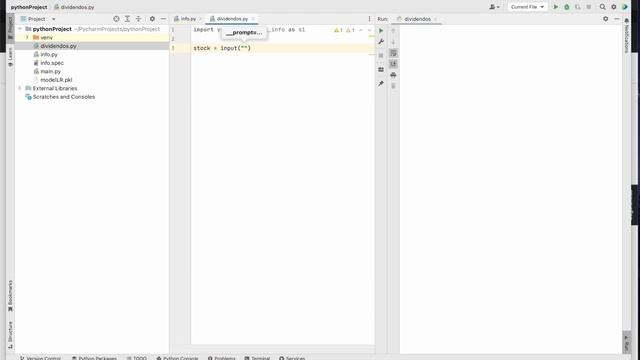Open Project panel options gear
The width and height of the screenshot is (640, 360).
(x=152, y=19)
